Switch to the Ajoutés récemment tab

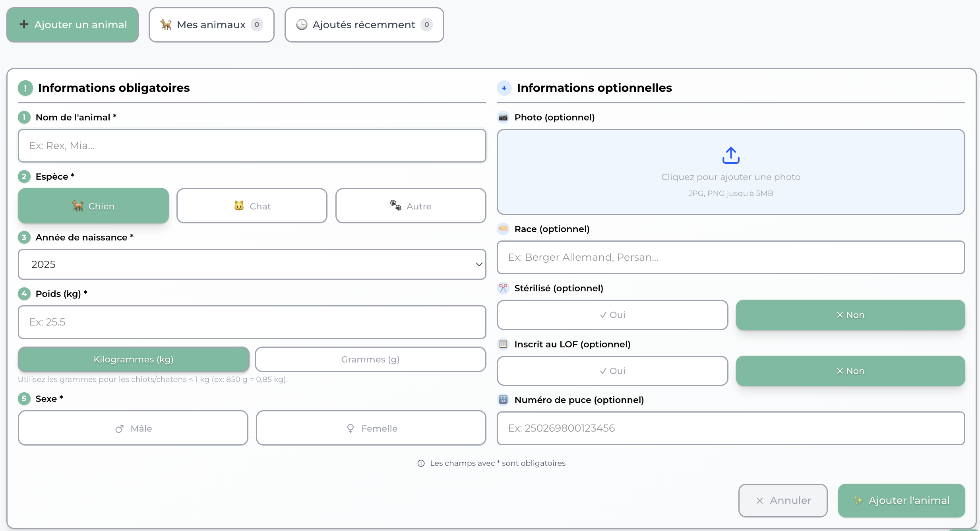point(364,25)
